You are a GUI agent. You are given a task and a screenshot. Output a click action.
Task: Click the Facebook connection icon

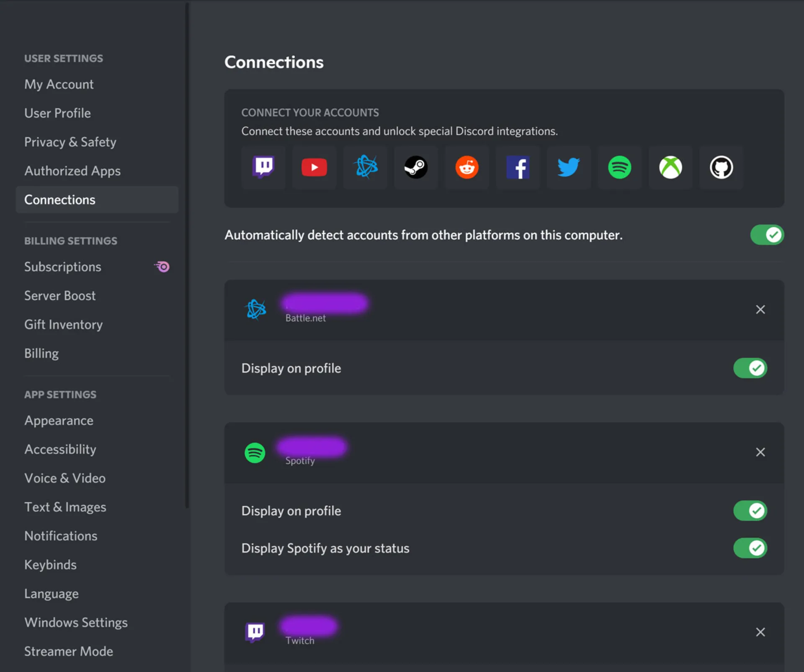click(x=518, y=167)
